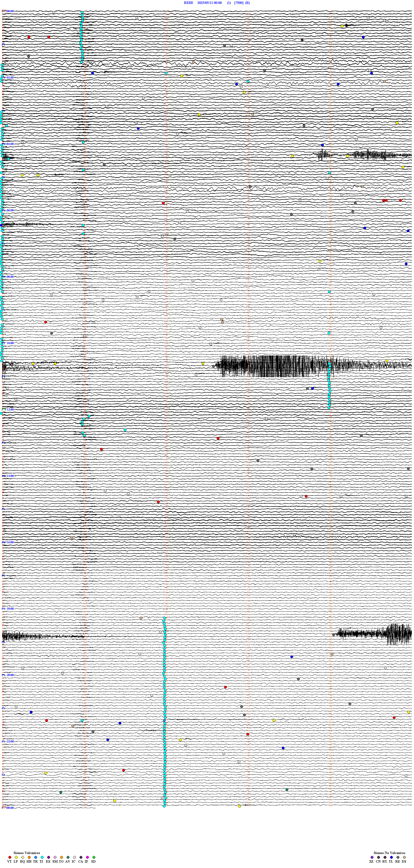Image resolution: width=414 pixels, height=868 pixels.
Task: Click the yellow LP legend swatch
Action: [16, 857]
